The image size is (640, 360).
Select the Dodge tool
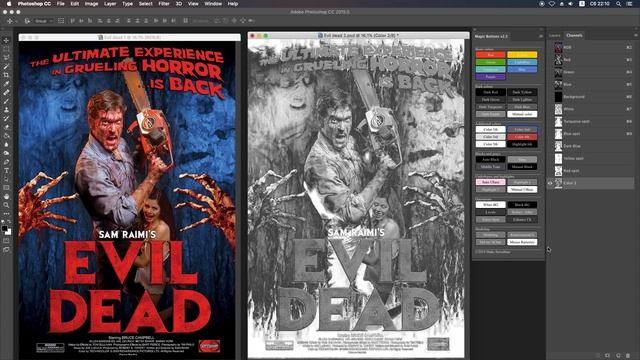tap(6, 153)
